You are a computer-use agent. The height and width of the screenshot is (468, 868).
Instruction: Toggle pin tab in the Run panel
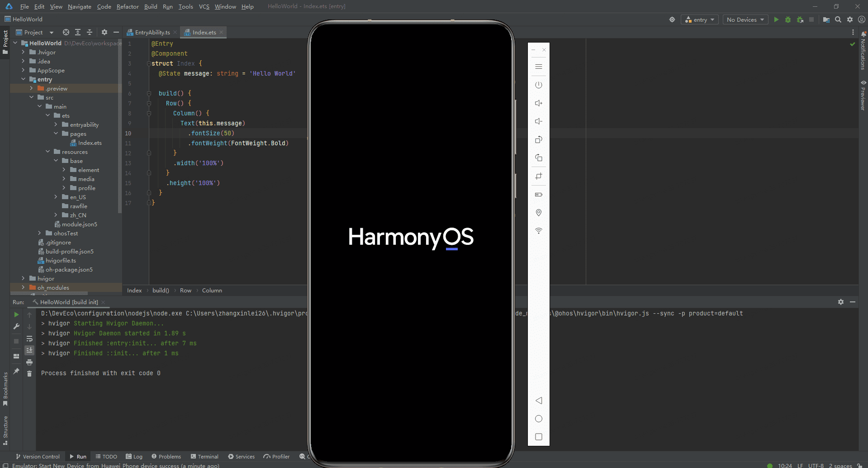[x=16, y=371]
